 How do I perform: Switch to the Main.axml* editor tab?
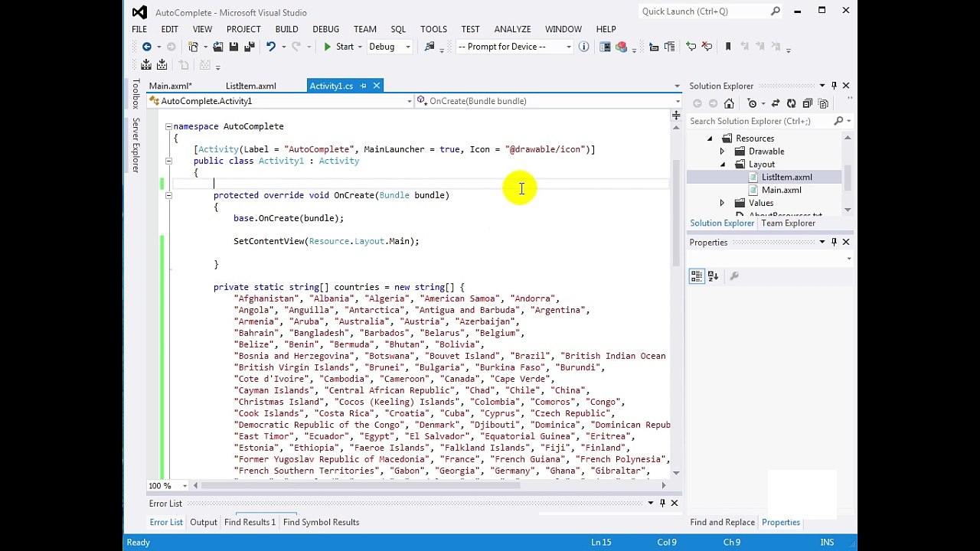[170, 86]
